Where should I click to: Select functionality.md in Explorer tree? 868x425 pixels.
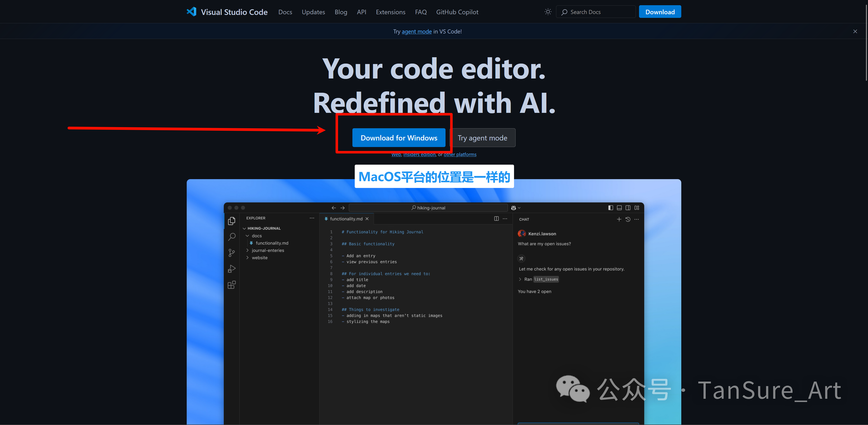[271, 243]
